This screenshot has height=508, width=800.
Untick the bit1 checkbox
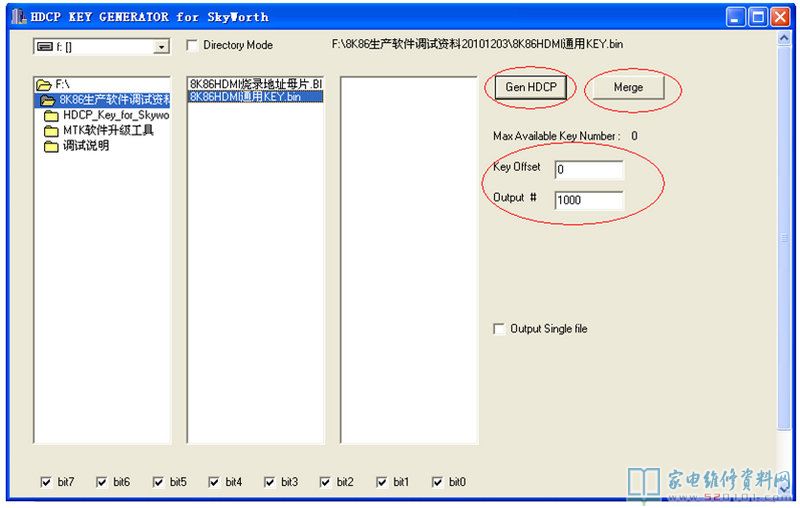[382, 482]
